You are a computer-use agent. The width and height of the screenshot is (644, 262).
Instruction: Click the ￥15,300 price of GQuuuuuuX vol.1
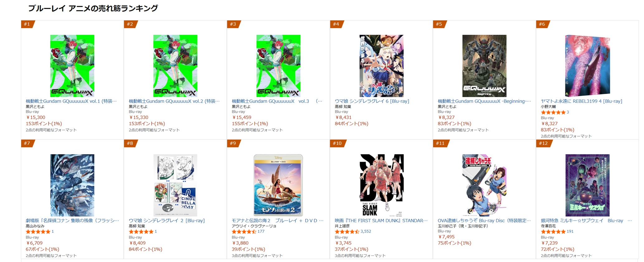[x=36, y=117]
